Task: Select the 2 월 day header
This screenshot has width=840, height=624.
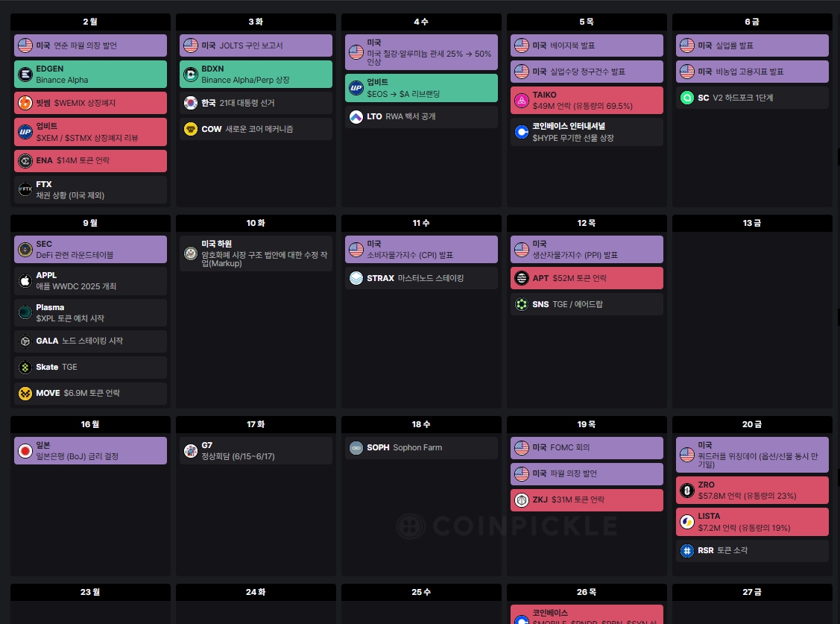Action: [x=90, y=22]
